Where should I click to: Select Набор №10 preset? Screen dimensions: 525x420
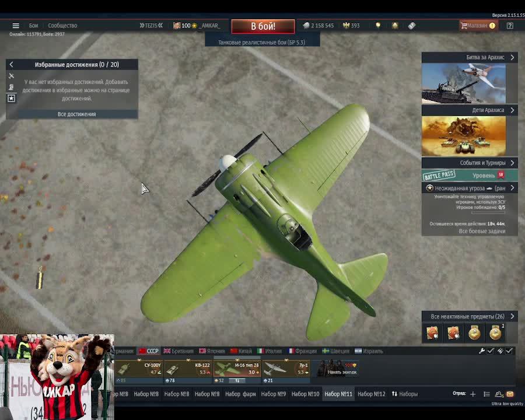(305, 394)
